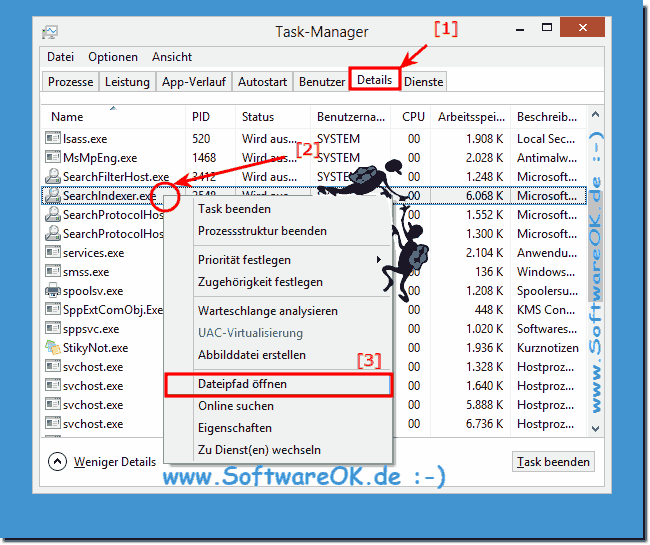Click the Task-Manager title bar icon
This screenshot has width=650, height=545.
(x=50, y=32)
